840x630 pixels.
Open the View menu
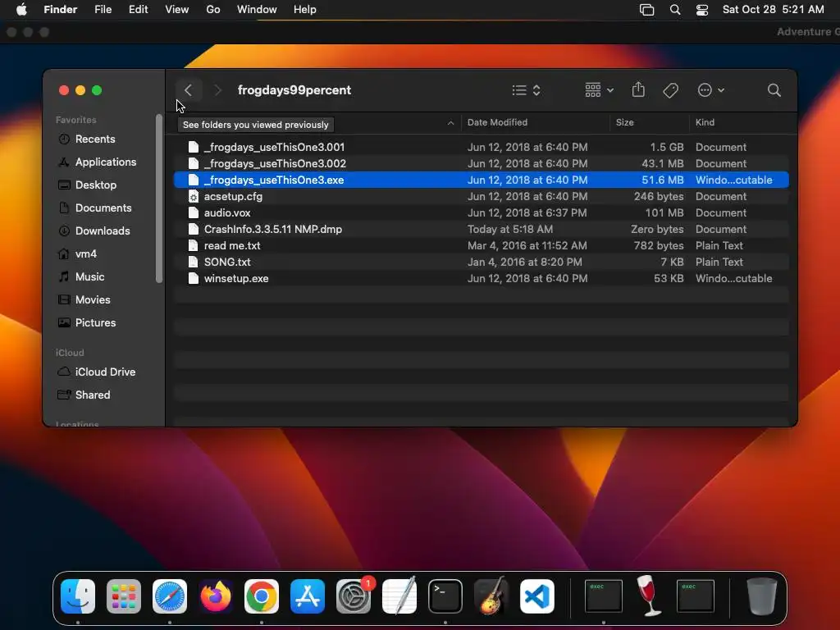(177, 10)
